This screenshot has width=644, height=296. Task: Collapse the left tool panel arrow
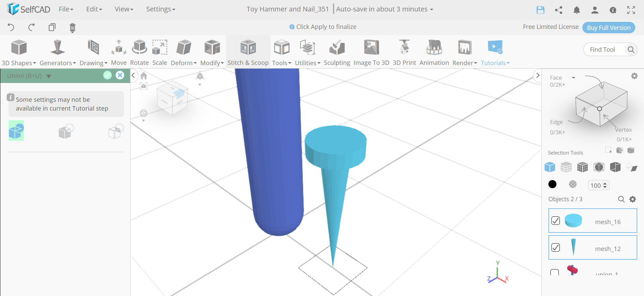coord(133,75)
